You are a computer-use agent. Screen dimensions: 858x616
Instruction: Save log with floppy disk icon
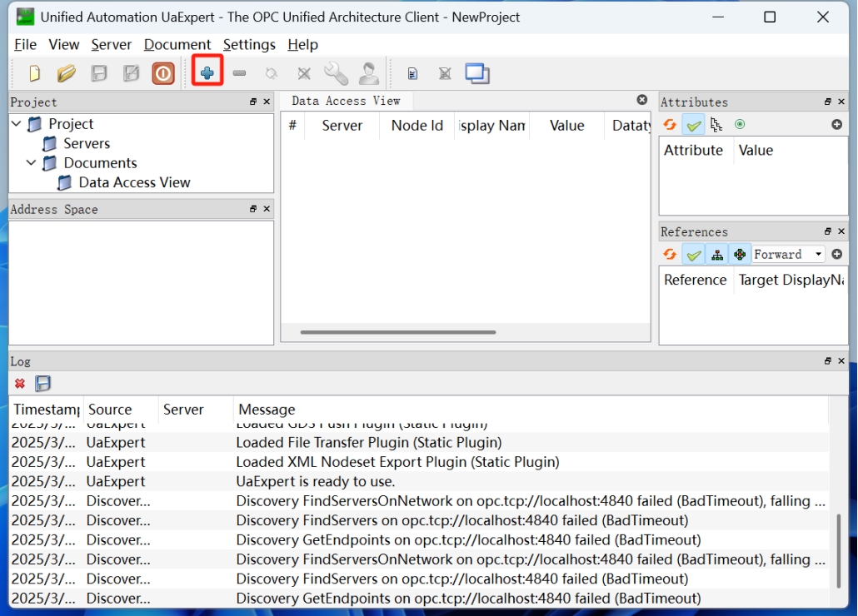click(42, 384)
